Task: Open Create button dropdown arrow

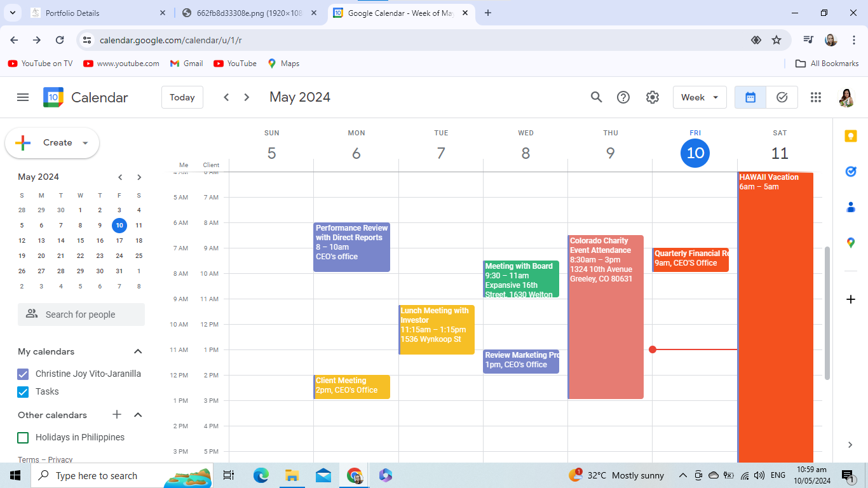Action: (x=85, y=143)
